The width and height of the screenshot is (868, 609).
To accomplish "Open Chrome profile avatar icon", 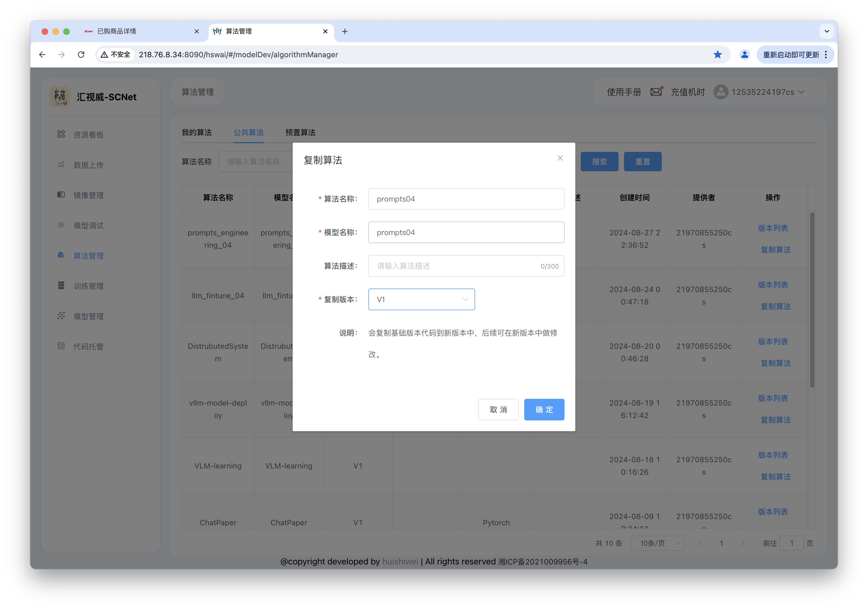I will click(745, 54).
